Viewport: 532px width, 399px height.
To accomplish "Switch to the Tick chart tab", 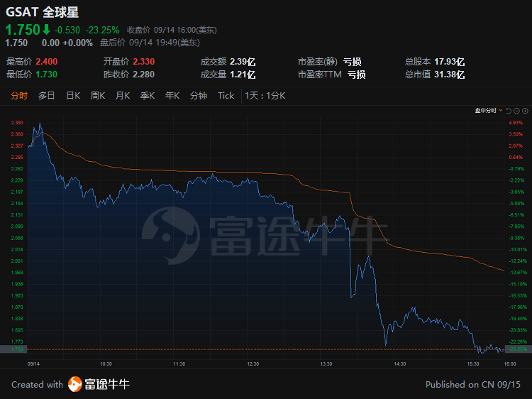I will tap(226, 96).
